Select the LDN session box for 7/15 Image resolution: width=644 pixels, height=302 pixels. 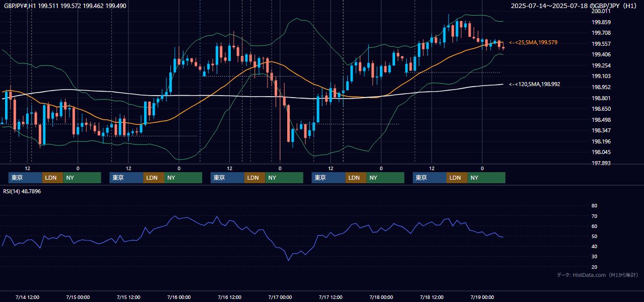pos(154,178)
